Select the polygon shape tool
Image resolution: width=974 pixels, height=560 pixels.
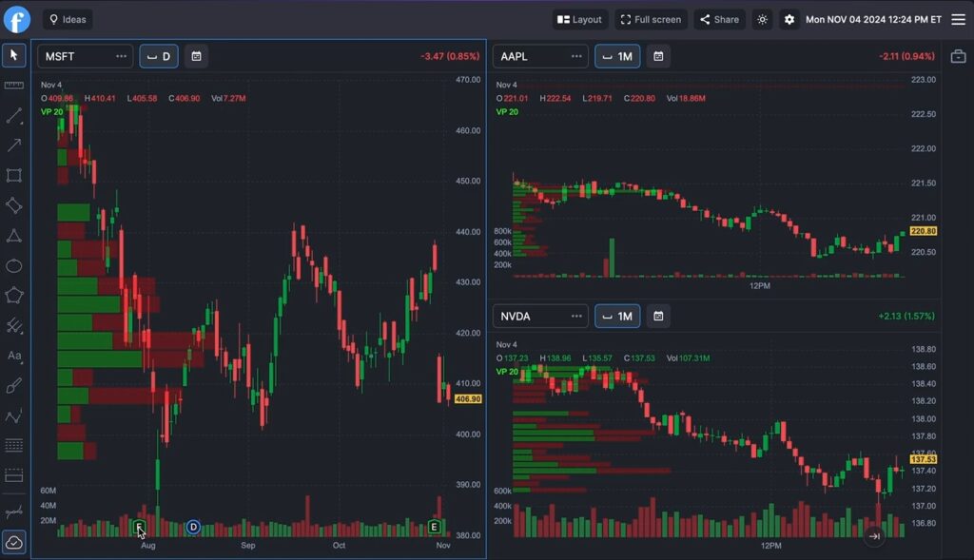(x=13, y=296)
